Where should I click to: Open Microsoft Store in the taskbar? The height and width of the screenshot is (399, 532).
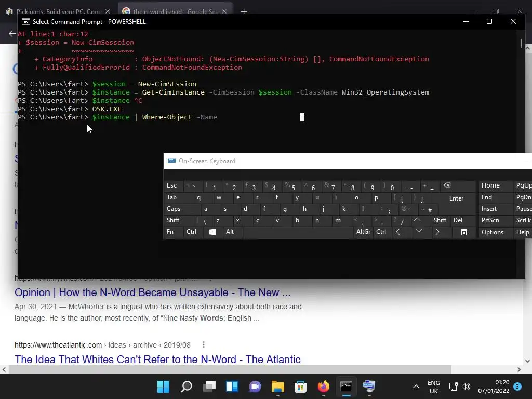pyautogui.click(x=301, y=387)
